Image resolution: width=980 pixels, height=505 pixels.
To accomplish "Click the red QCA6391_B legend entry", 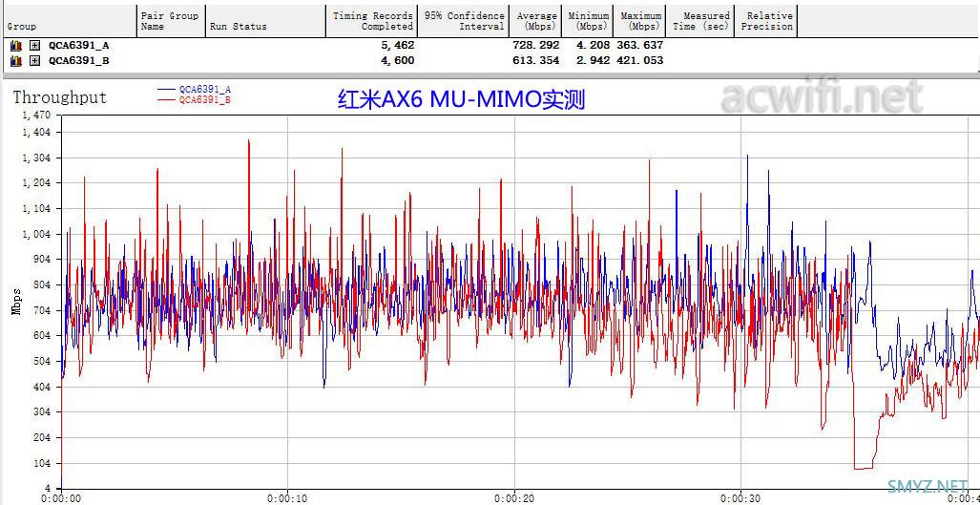I will [x=195, y=99].
